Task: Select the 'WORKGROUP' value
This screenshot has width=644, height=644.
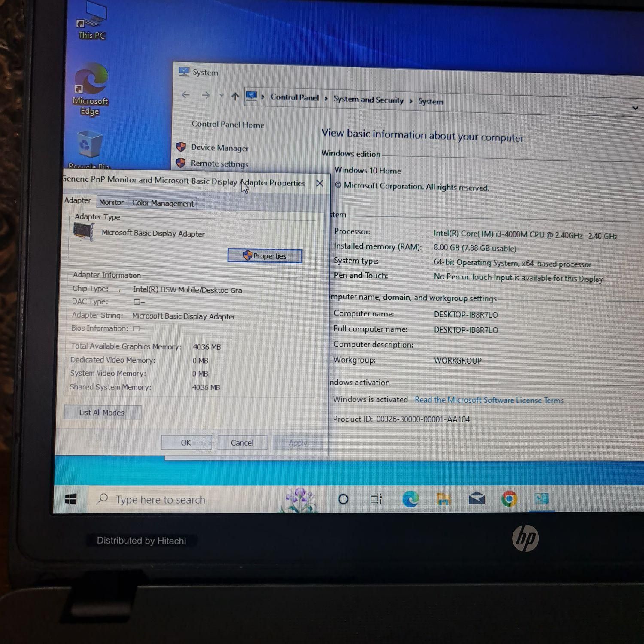Action: point(458,361)
